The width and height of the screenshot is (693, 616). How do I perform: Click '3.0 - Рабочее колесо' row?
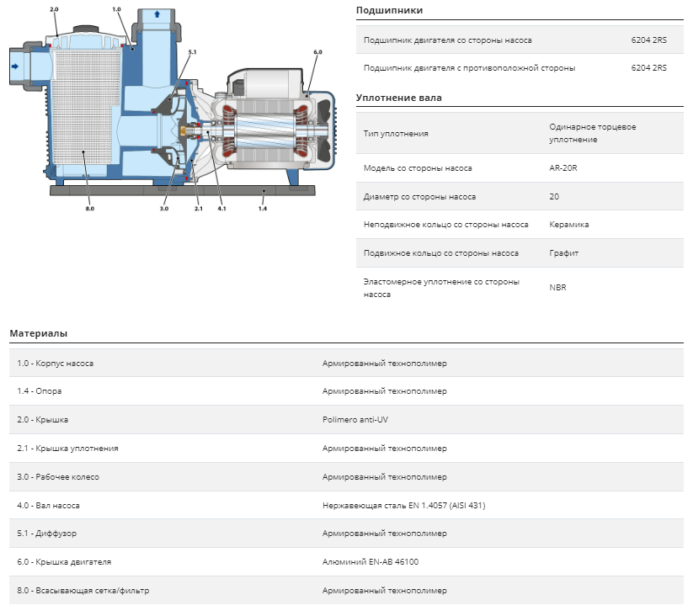coord(347,477)
